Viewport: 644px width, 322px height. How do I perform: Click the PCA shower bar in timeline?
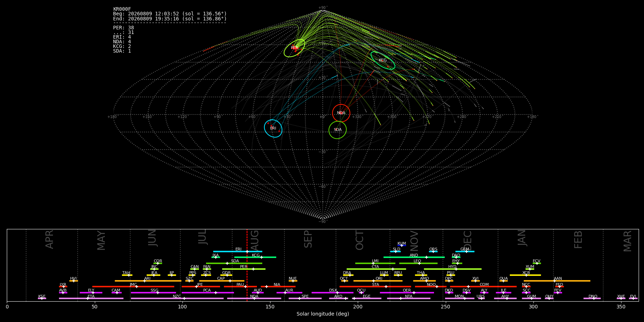(x=208, y=293)
